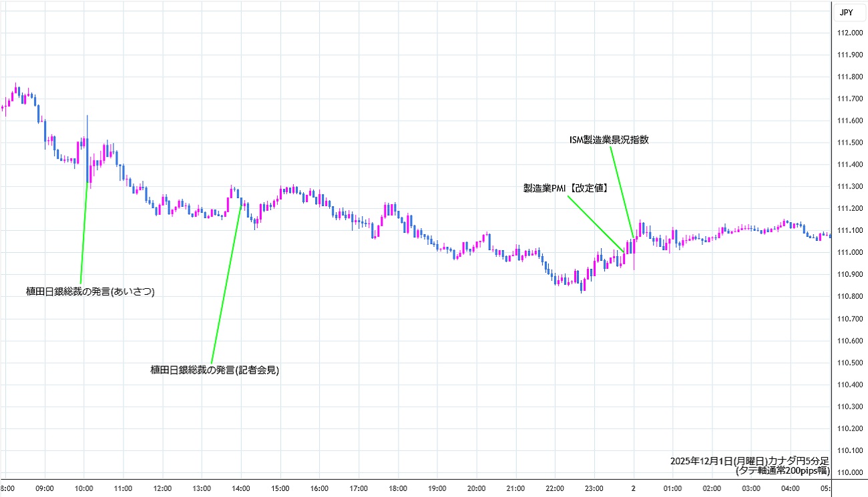Click the 09:00 time axis marker
This screenshot has height=497, width=868.
(45, 489)
